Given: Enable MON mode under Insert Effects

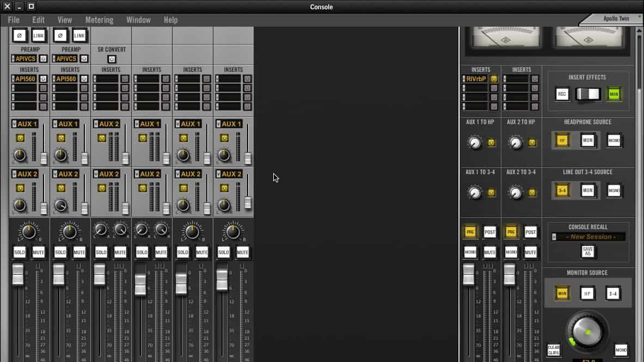Looking at the screenshot, I should pyautogui.click(x=614, y=94).
